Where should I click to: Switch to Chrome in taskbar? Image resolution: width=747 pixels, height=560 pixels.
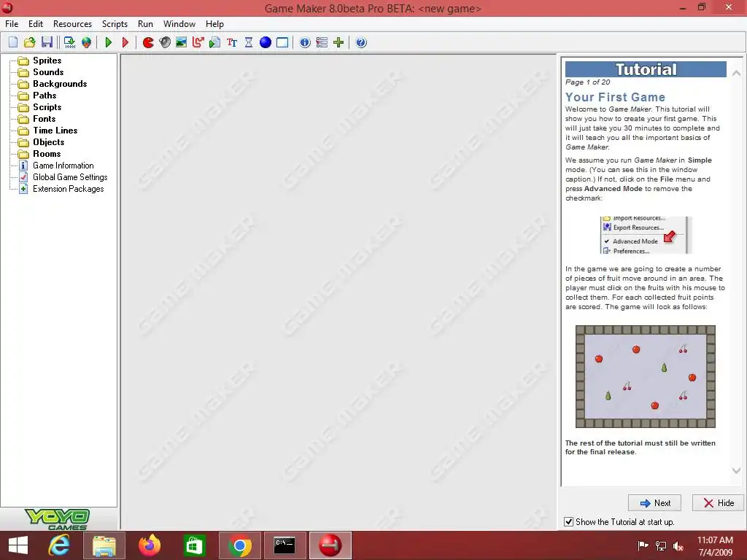click(x=239, y=545)
